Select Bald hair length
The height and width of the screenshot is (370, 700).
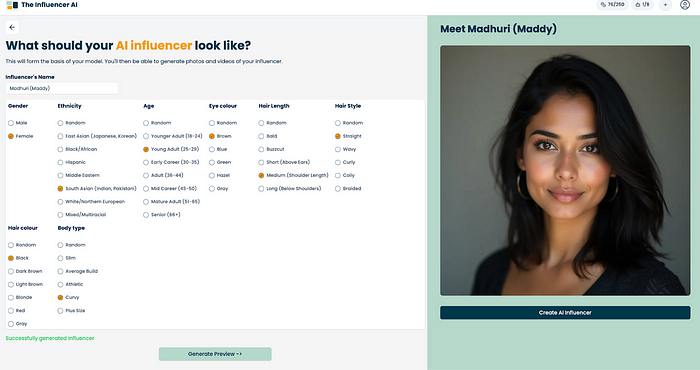pos(268,136)
